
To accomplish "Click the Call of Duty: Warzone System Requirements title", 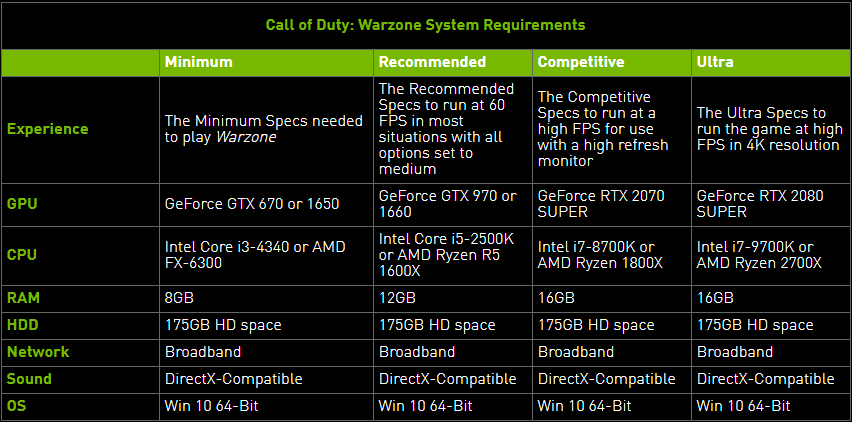I will [x=425, y=24].
